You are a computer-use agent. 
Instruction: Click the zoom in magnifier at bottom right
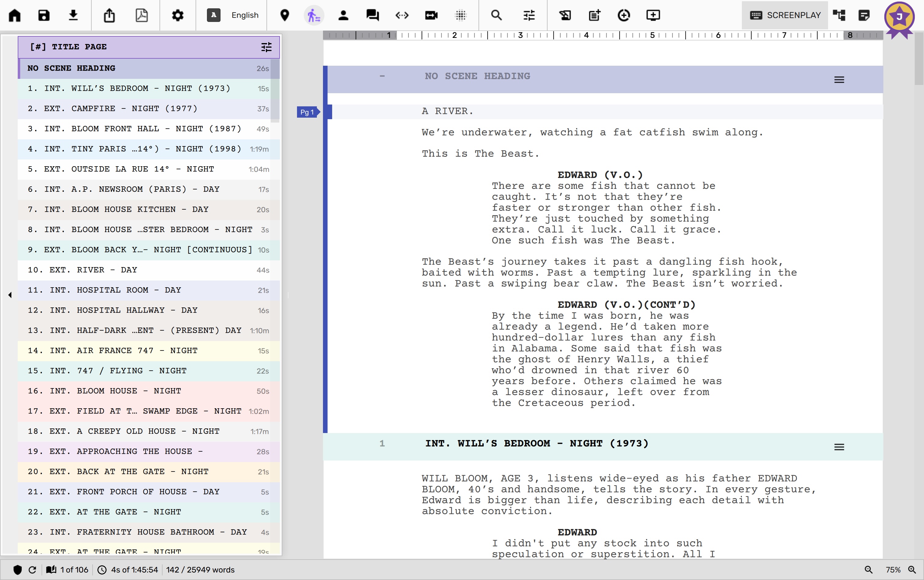click(x=912, y=570)
